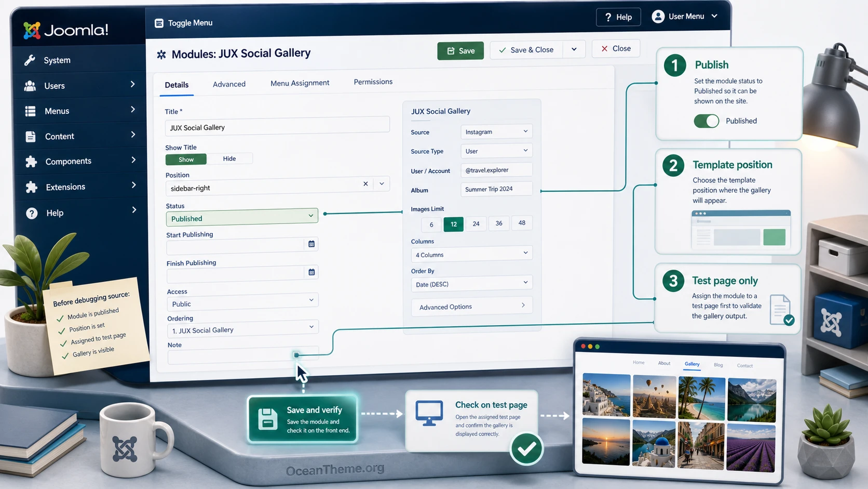868x489 pixels.
Task: Click the Save & Close button
Action: (x=526, y=50)
